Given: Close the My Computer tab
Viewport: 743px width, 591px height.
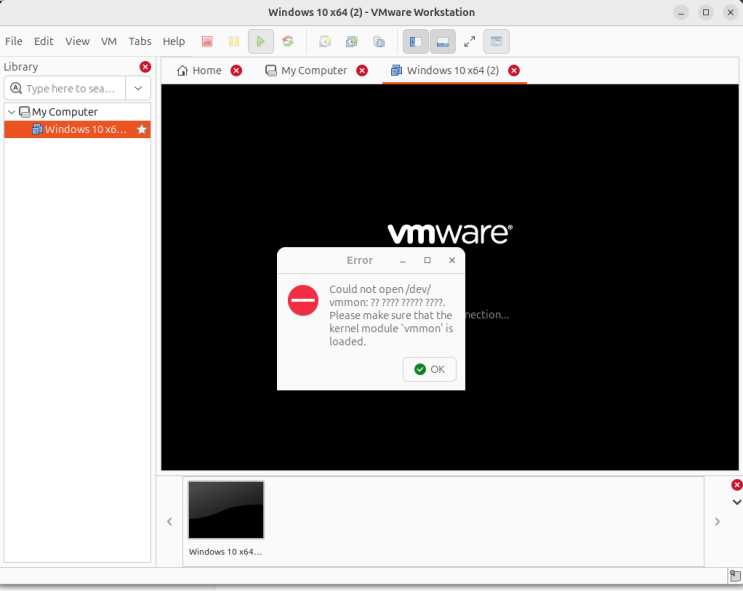Looking at the screenshot, I should click(x=362, y=71).
